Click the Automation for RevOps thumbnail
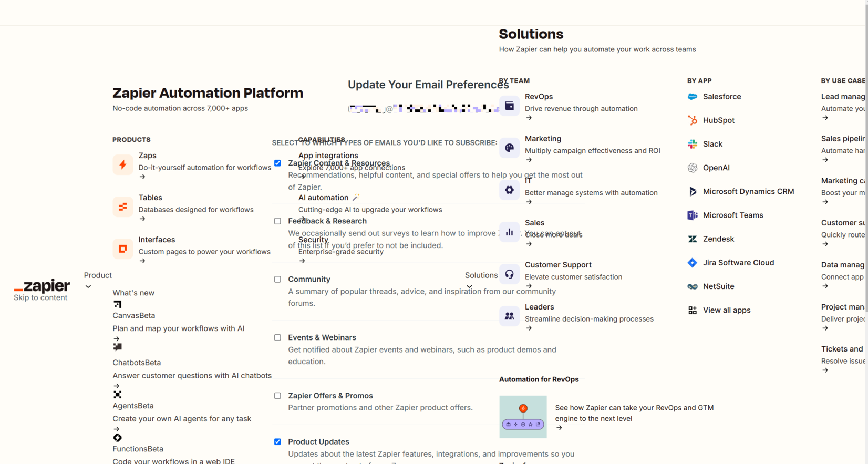The height and width of the screenshot is (464, 868). [x=523, y=417]
